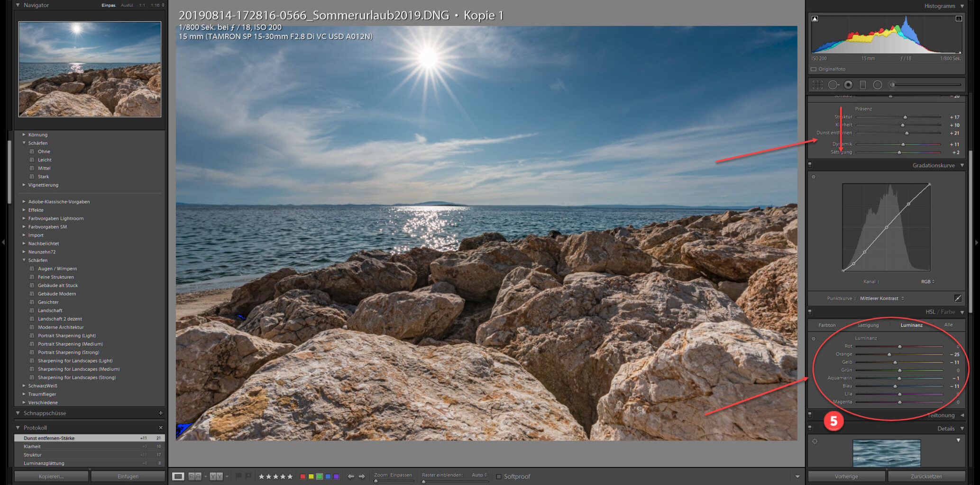Viewport: 980px width, 485px height.
Task: Collapse the Gradationskurve panel triangle
Action: [x=962, y=165]
